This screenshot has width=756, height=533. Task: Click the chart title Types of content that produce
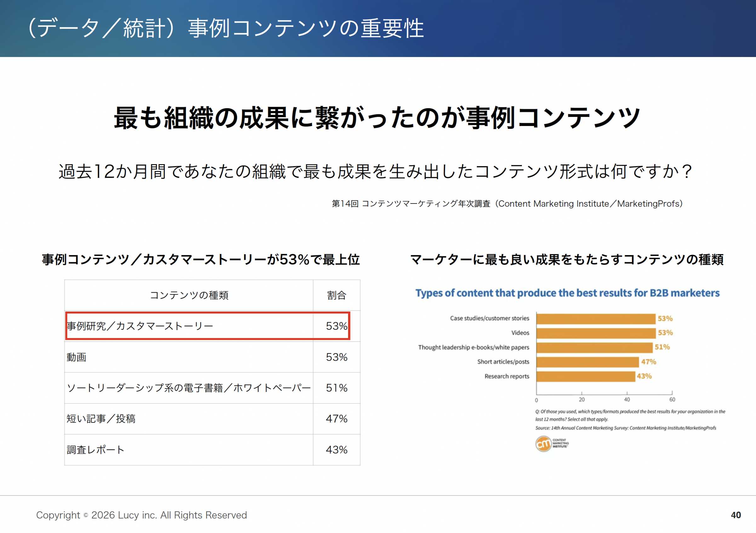(567, 293)
